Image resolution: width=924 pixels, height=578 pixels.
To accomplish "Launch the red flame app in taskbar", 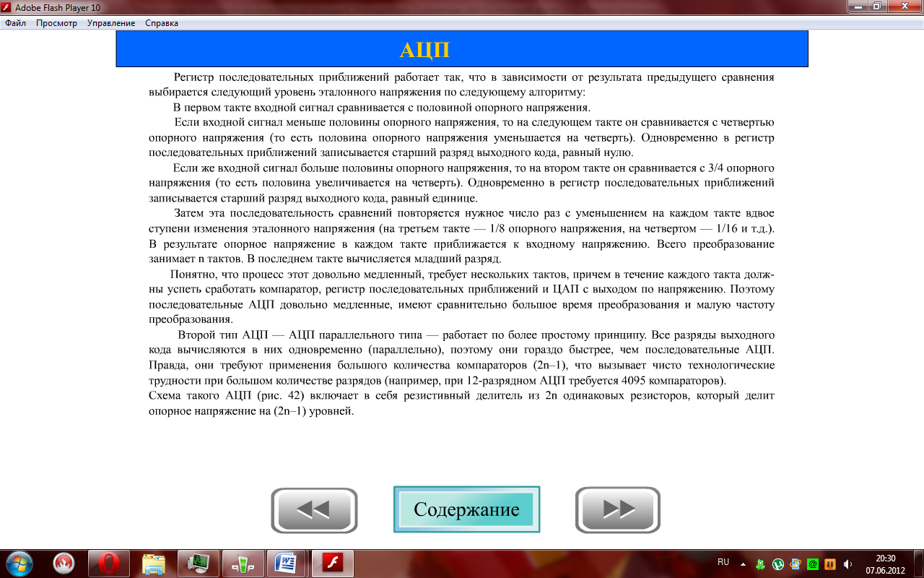I will pos(64,564).
